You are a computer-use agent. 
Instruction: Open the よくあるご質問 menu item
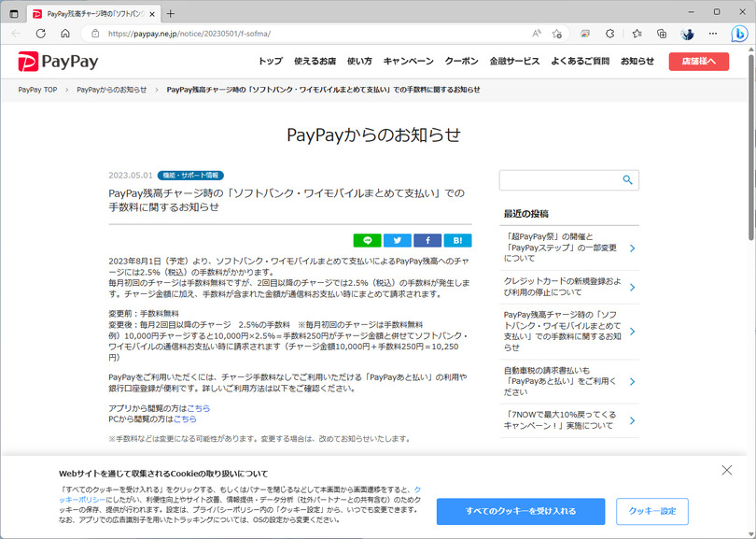(x=580, y=62)
